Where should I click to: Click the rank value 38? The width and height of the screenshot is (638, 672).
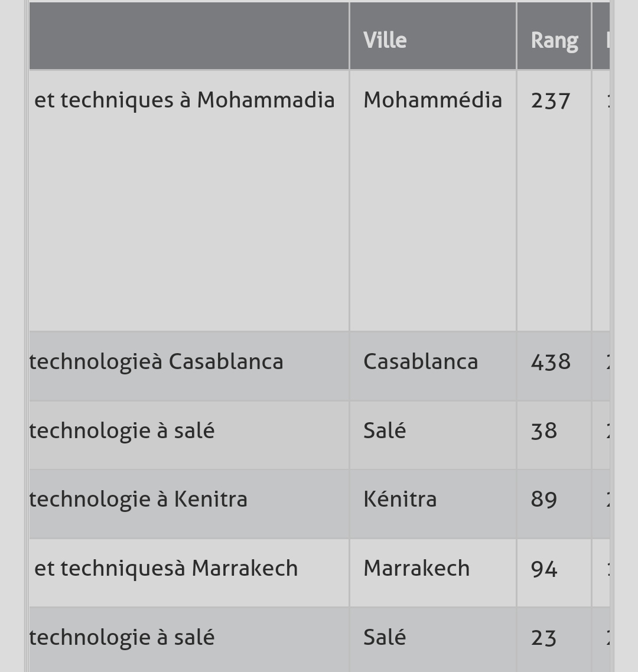544,430
